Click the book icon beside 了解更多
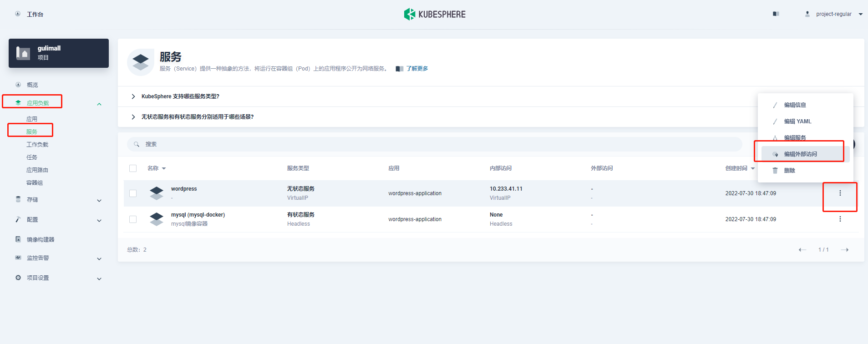868x344 pixels. click(400, 69)
